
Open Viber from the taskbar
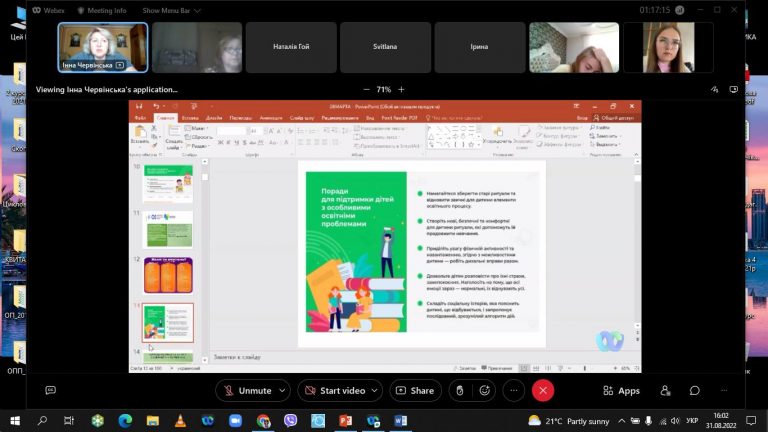point(290,421)
